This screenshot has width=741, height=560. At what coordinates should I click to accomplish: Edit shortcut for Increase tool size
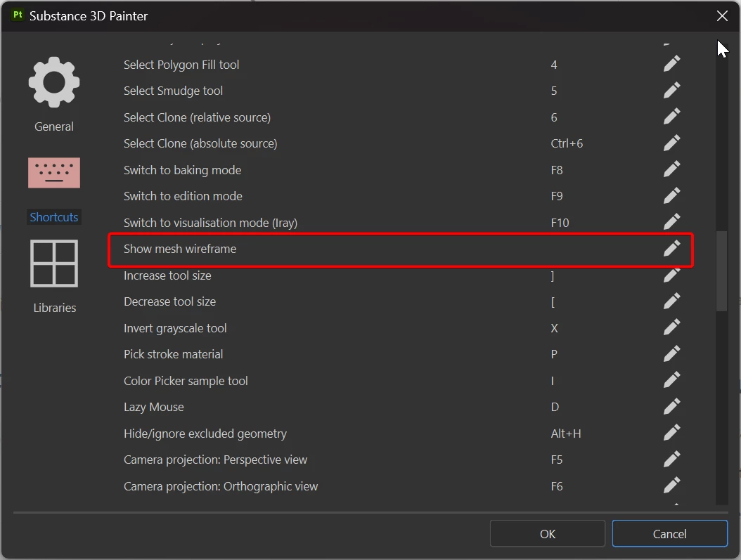tap(671, 275)
